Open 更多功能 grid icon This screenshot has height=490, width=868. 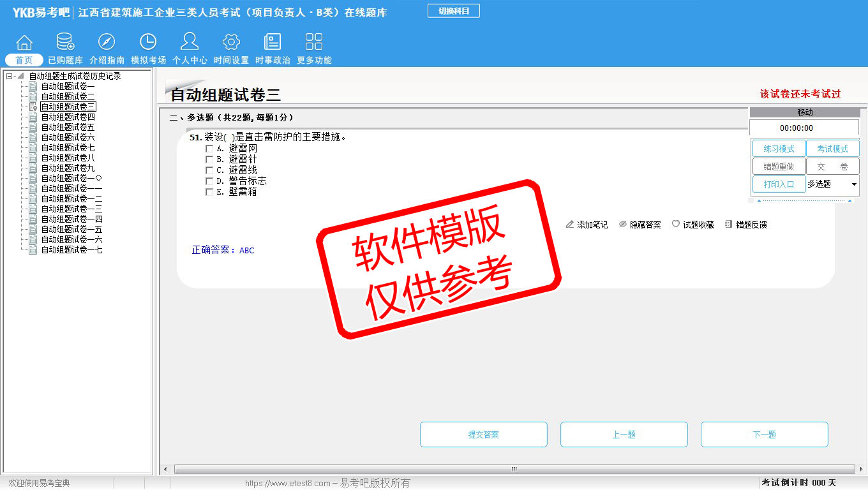pyautogui.click(x=314, y=43)
